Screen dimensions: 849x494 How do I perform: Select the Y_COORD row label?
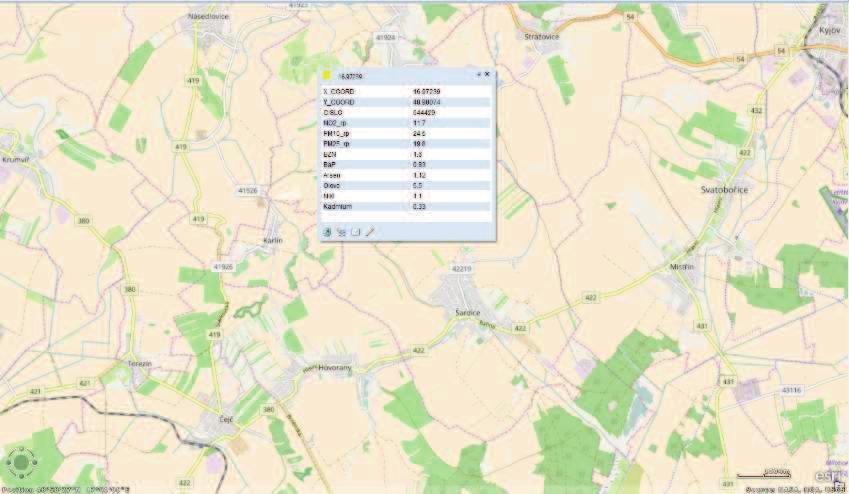click(x=339, y=102)
